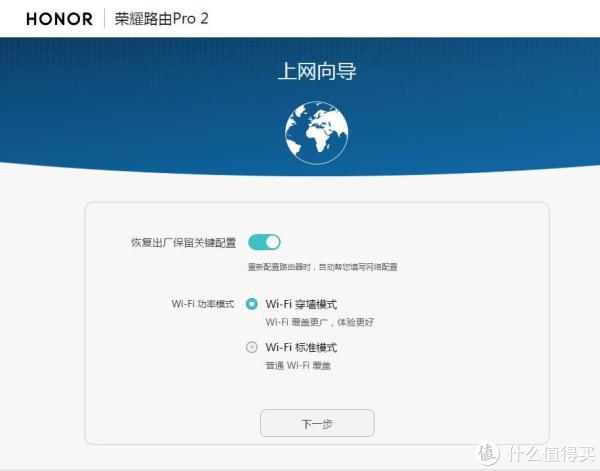
Task: Click the 上网向导 heading
Action: (x=317, y=71)
